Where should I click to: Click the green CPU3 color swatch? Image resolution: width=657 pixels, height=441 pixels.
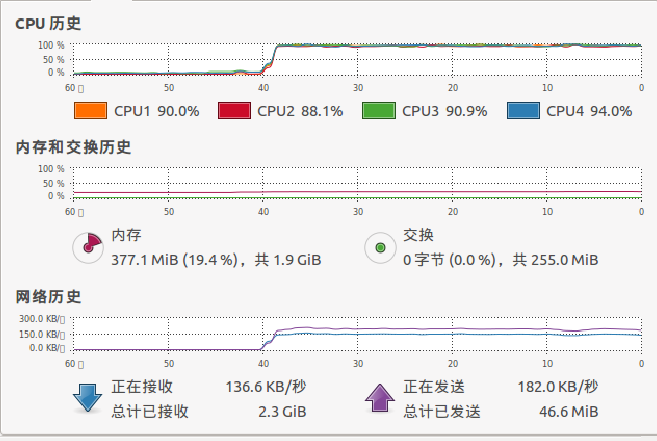click(x=378, y=111)
